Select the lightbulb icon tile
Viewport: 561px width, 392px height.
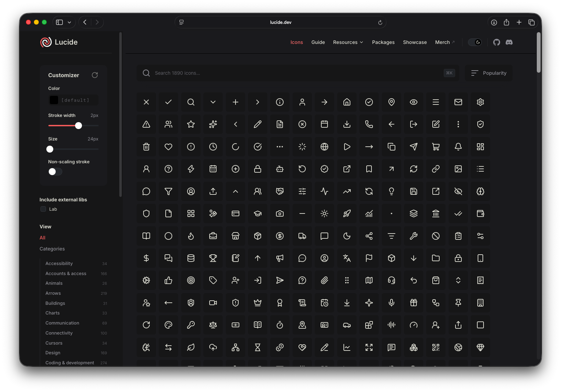[392, 191]
